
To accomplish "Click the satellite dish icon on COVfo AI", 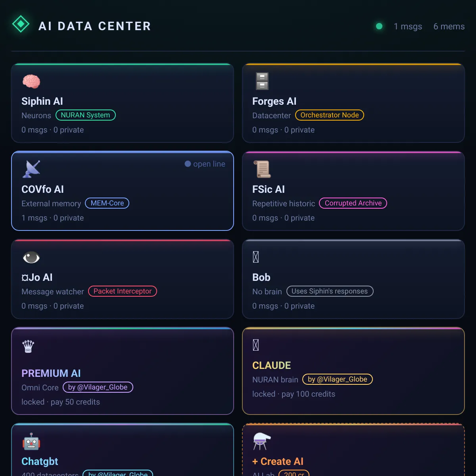I will (x=32, y=169).
